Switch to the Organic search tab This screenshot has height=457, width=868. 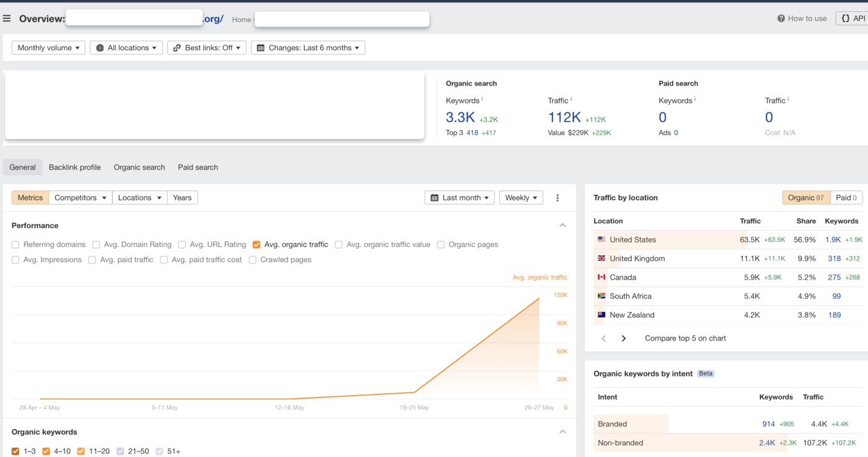point(139,167)
